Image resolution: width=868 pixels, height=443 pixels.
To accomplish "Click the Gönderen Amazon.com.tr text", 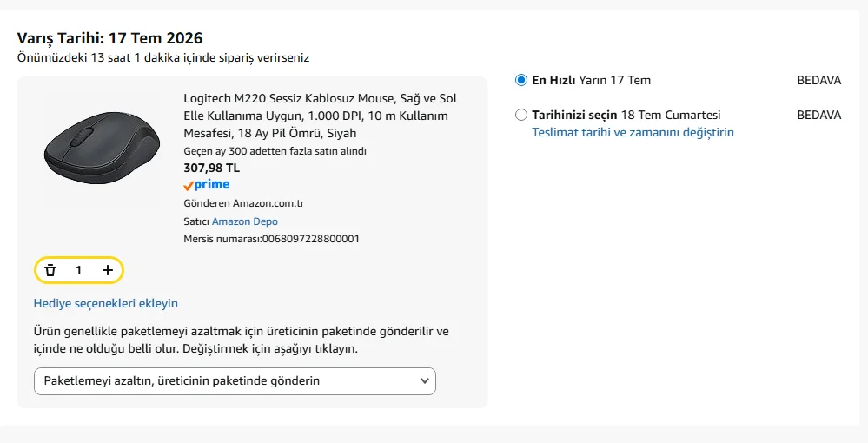I will point(244,203).
